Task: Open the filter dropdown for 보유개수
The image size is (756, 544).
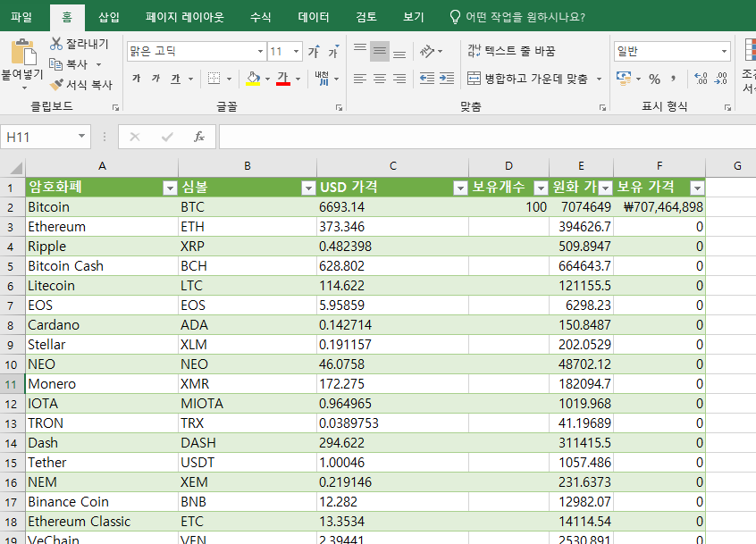Action: pos(541,188)
